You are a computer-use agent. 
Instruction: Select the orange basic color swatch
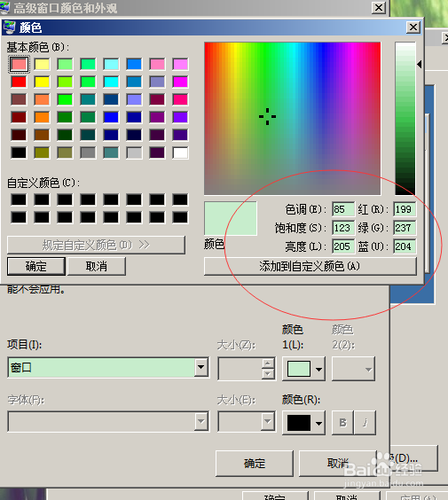tap(42, 117)
